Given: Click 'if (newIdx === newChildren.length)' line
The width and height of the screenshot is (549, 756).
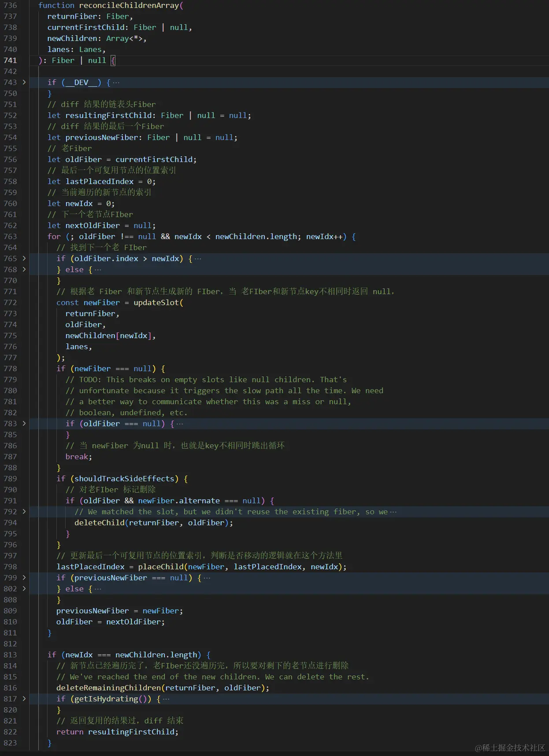Looking at the screenshot, I should 129,655.
